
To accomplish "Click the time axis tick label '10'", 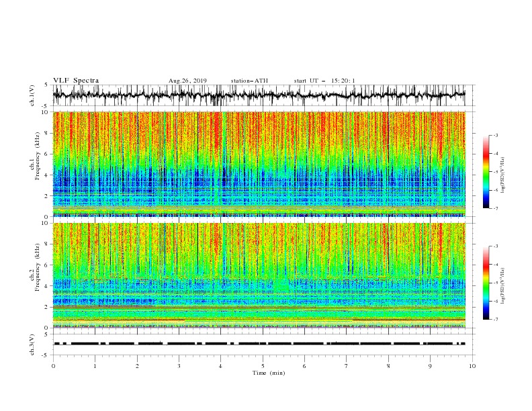I will pyautogui.click(x=472, y=366).
